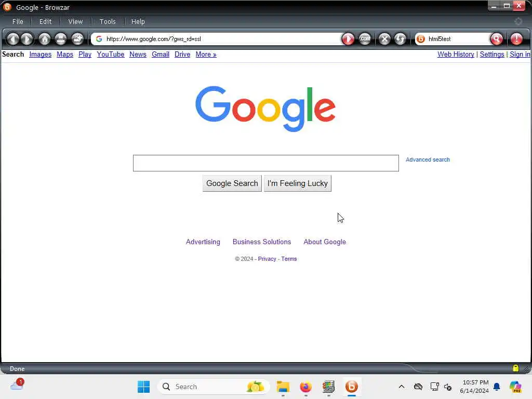Open the Web History link
This screenshot has width=532, height=399.
[456, 54]
